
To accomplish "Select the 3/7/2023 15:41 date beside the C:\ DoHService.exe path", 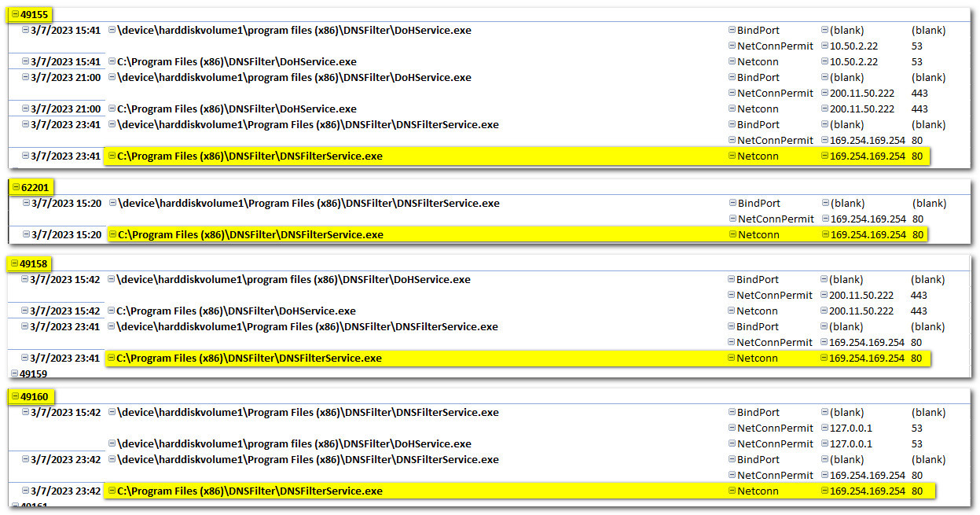I will tap(66, 61).
